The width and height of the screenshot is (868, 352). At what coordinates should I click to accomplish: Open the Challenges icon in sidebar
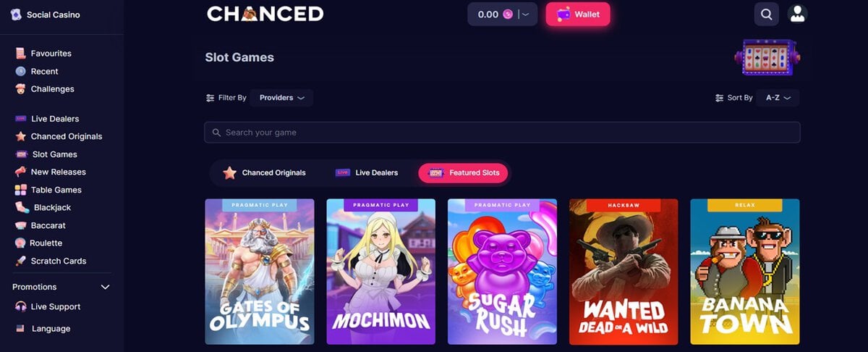[x=20, y=89]
